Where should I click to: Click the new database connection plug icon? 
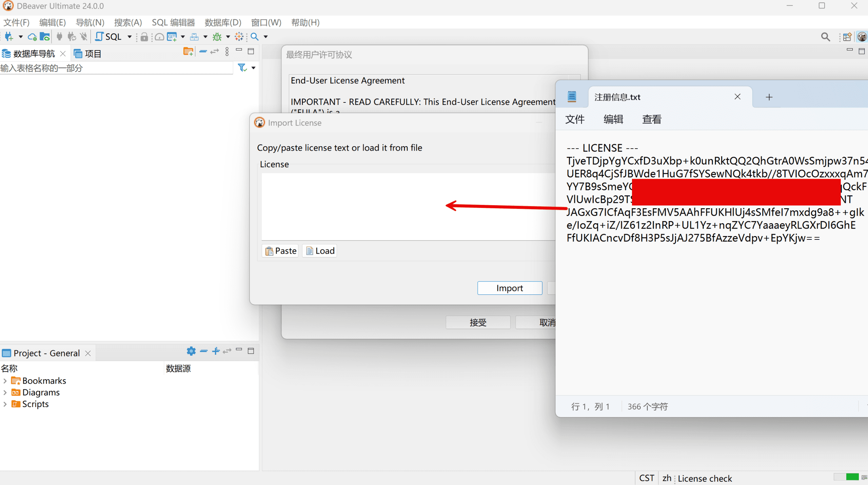(9, 37)
